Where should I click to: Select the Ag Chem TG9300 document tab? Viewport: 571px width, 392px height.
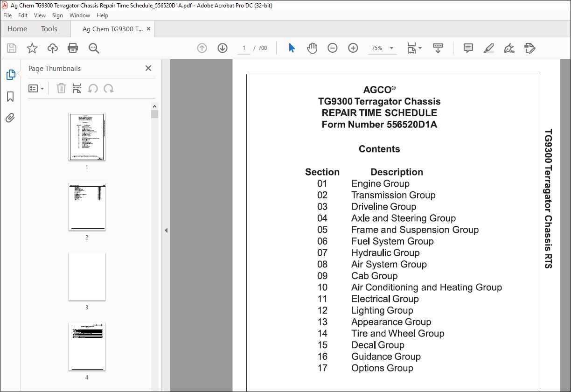pos(112,29)
